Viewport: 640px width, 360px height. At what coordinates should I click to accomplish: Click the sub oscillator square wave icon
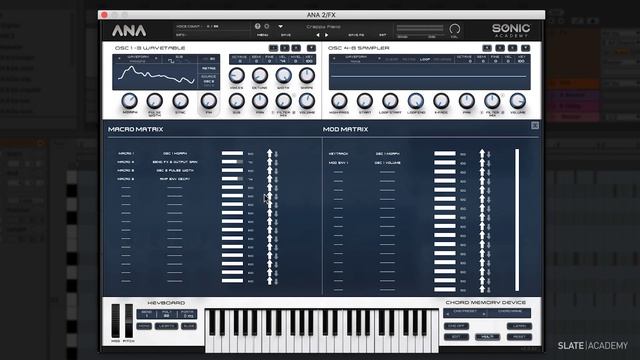click(171, 61)
